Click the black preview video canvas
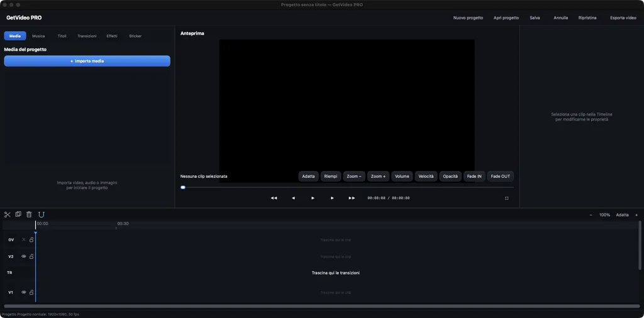Screen dimensions: 644x318 (x=347, y=111)
